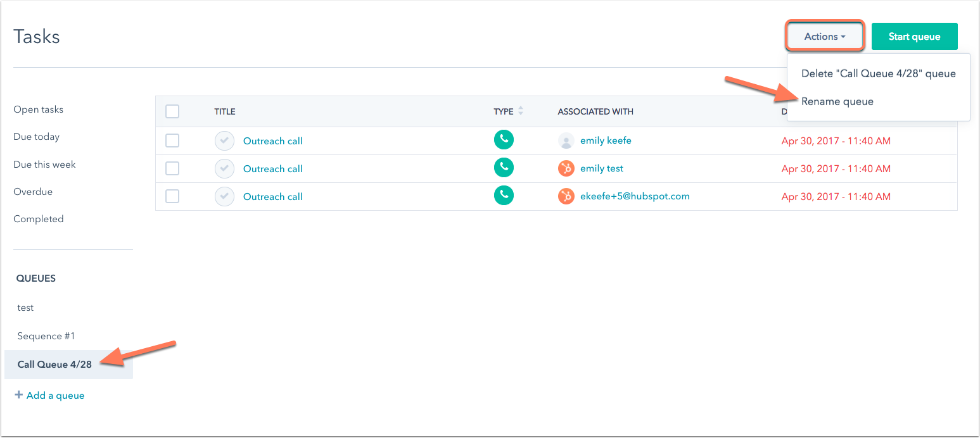This screenshot has width=980, height=438.
Task: Open the Outreach call task for emily test
Action: 273,169
